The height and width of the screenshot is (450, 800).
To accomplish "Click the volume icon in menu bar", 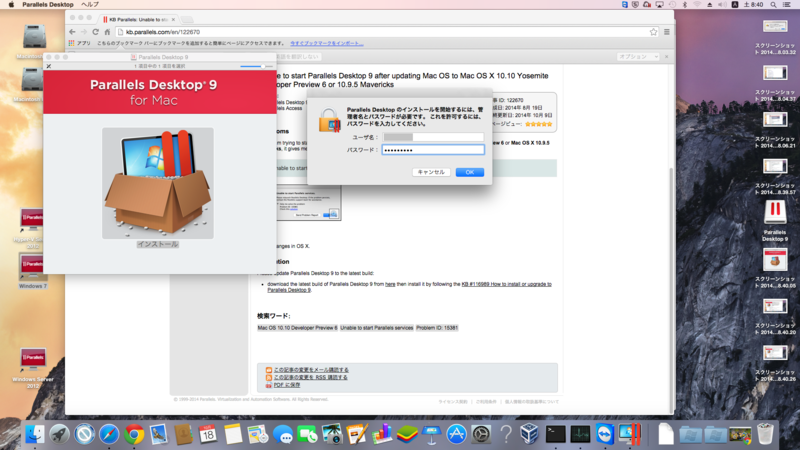I will [722, 5].
